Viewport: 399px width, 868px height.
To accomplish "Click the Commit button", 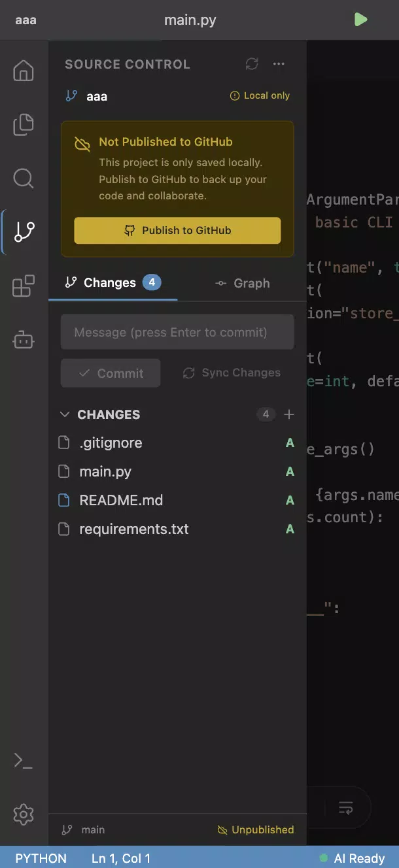I will tap(111, 373).
